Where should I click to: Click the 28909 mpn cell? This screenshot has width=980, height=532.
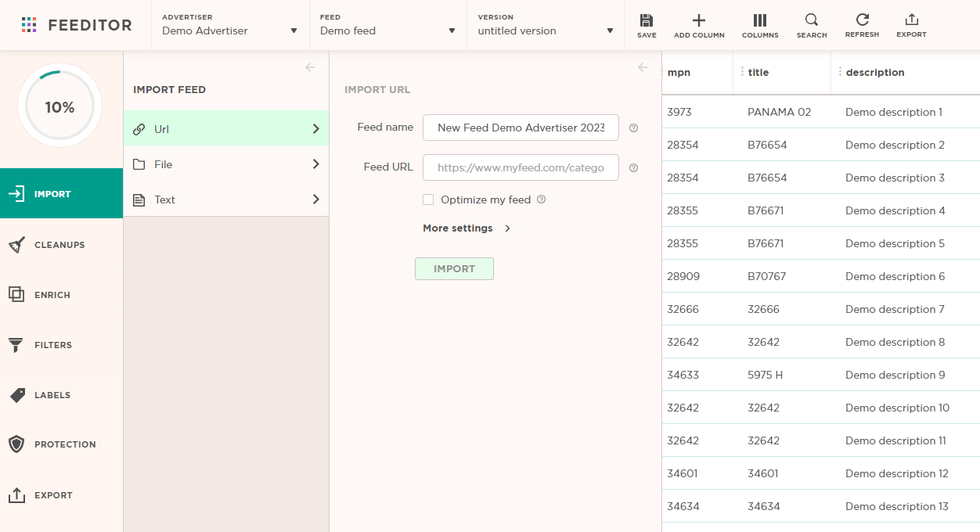tap(683, 276)
